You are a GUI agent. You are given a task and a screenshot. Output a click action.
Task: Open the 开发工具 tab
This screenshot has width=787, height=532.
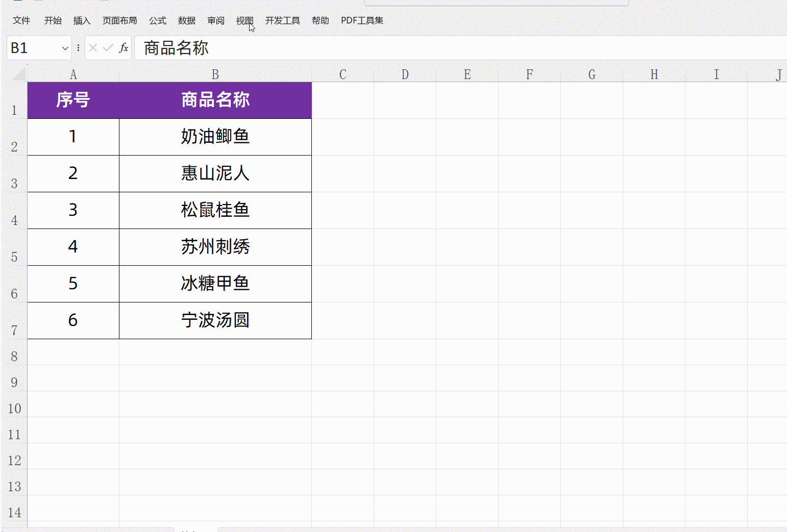282,20
